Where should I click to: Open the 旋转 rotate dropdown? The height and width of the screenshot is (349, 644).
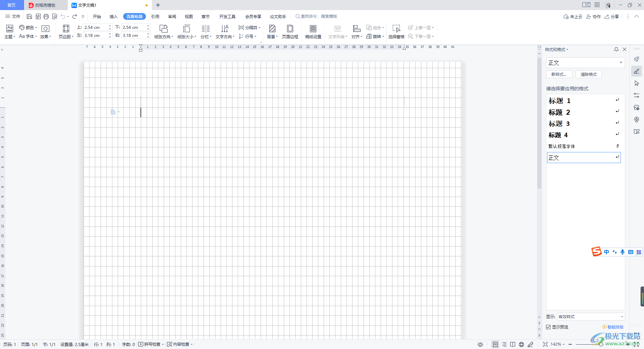point(375,36)
